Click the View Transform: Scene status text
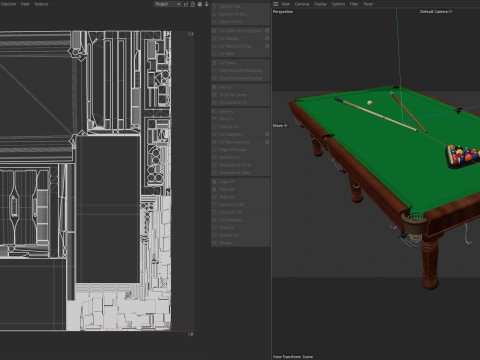Image resolution: width=480 pixels, height=360 pixels. click(293, 356)
